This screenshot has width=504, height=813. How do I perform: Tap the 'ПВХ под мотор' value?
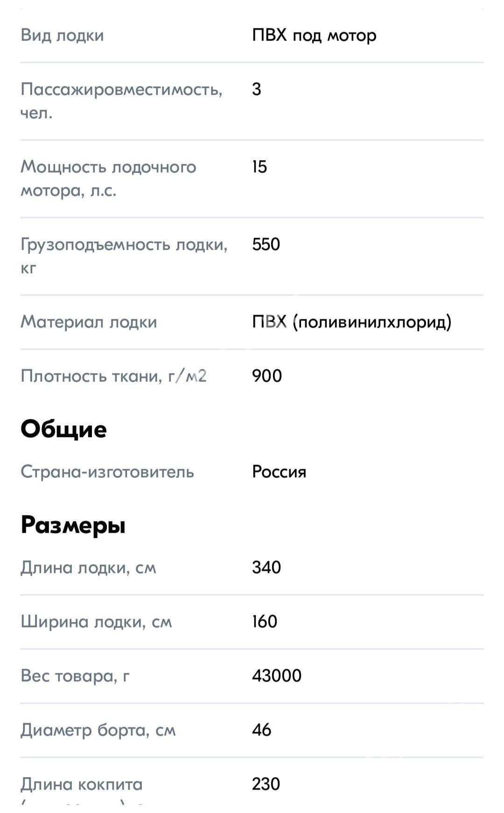coord(314,35)
